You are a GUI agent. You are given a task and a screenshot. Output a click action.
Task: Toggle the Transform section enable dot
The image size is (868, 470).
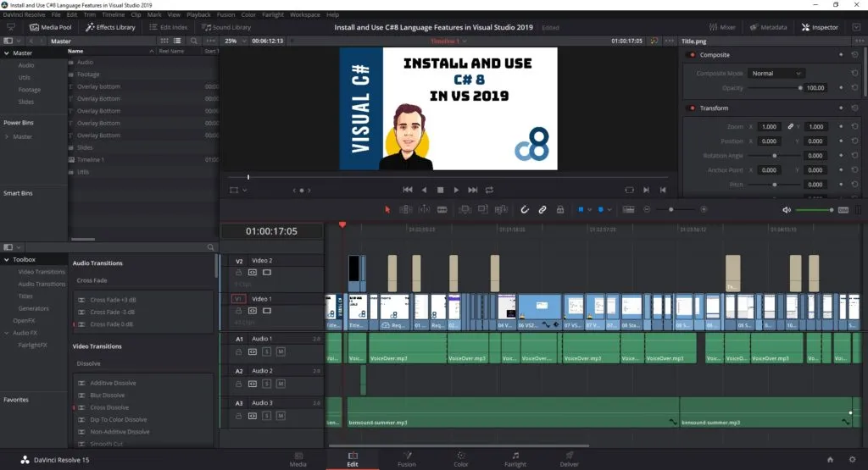(x=692, y=108)
